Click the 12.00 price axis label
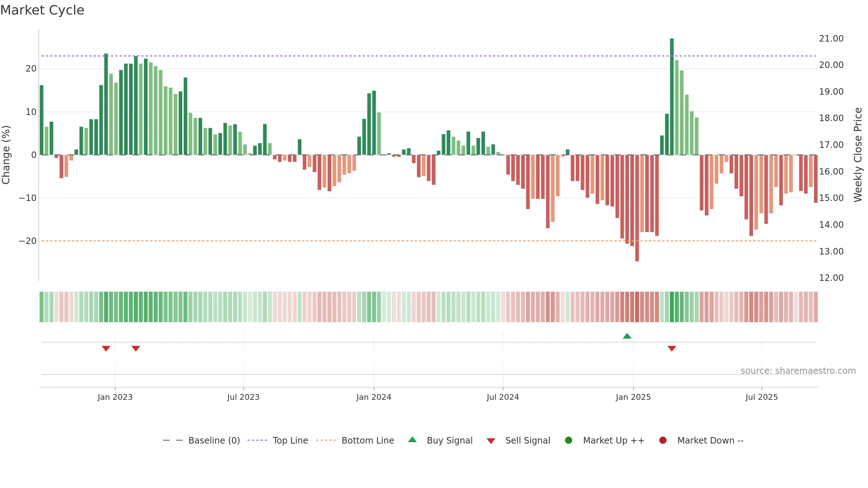Screen dimensions: 868x488 [x=831, y=278]
